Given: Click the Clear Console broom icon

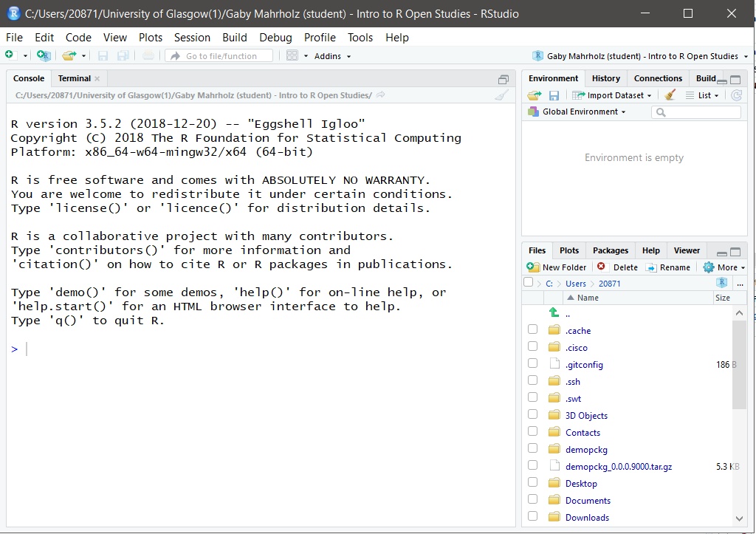Looking at the screenshot, I should pos(501,95).
